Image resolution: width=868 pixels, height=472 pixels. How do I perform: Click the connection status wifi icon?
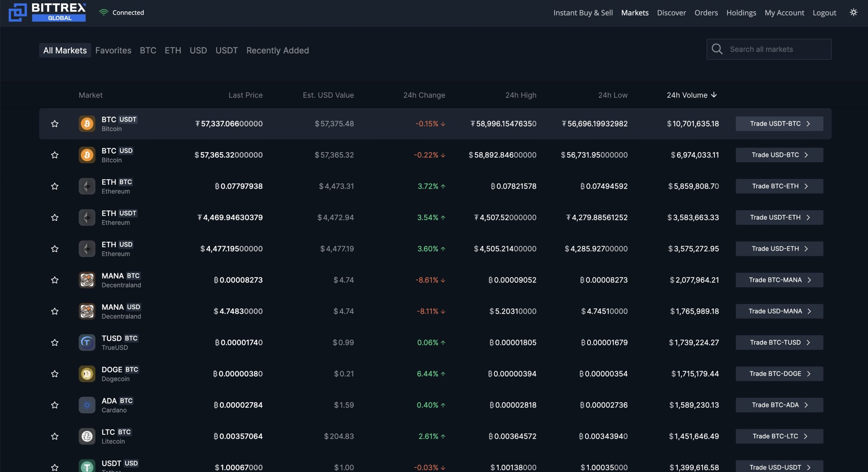104,12
